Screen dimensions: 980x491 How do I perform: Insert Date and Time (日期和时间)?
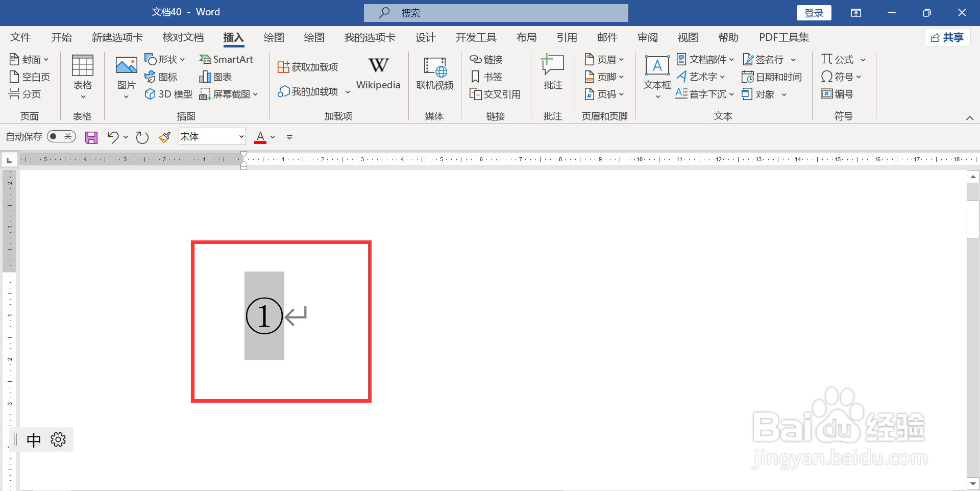pyautogui.click(x=772, y=77)
